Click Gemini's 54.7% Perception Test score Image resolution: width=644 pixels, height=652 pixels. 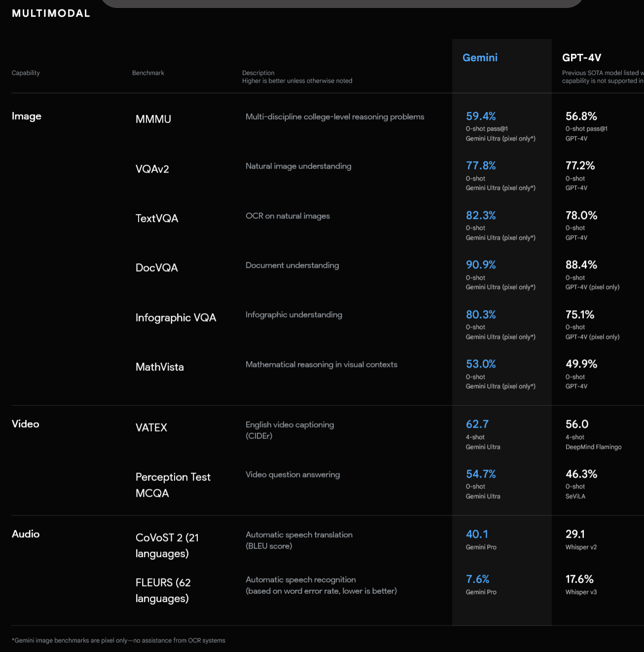click(x=481, y=474)
